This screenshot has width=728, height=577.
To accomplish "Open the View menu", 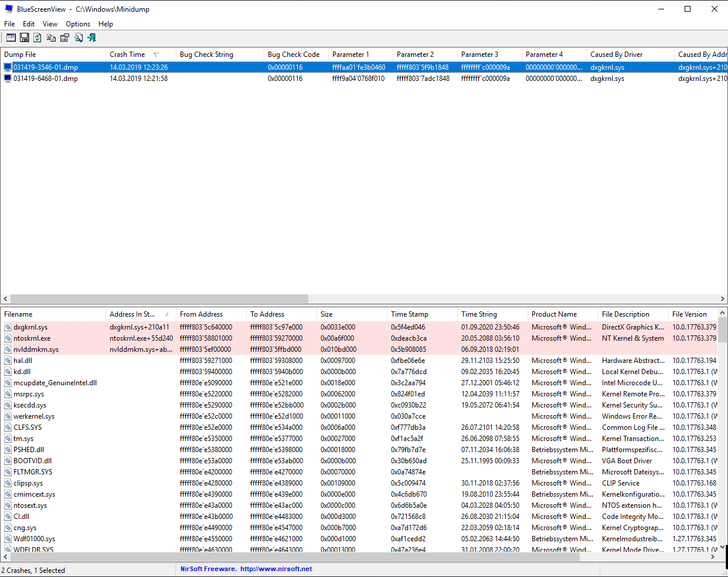I will 50,24.
